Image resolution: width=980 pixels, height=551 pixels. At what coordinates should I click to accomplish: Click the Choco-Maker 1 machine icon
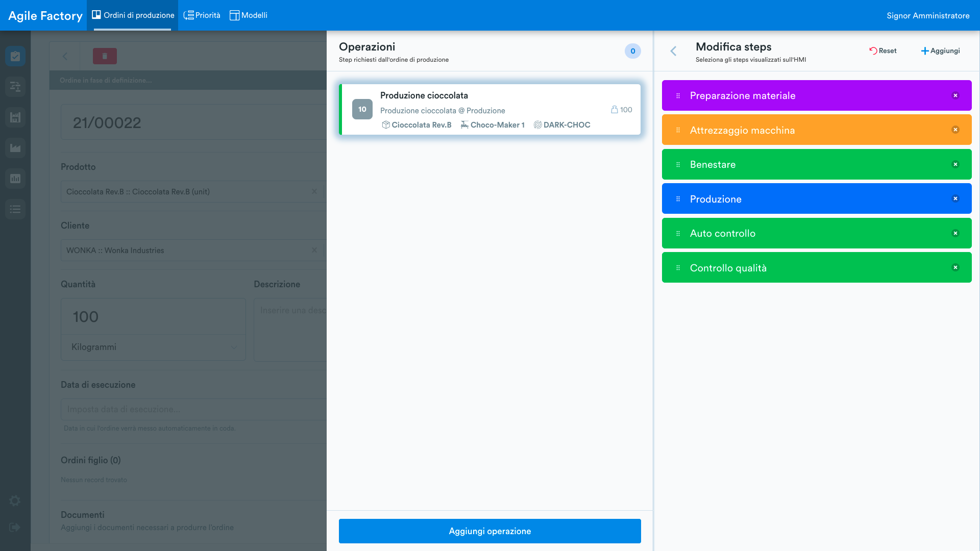click(464, 124)
